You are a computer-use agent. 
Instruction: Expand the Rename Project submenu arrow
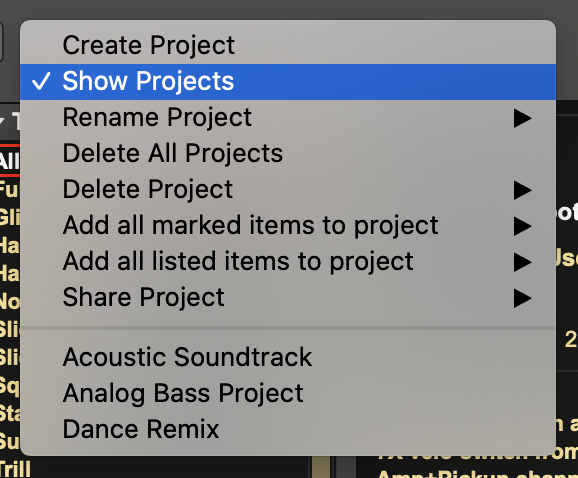[x=522, y=118]
